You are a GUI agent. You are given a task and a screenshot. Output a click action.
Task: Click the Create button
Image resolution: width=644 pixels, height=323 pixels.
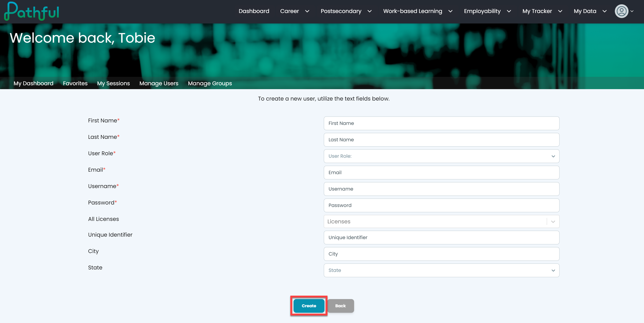[309, 306]
